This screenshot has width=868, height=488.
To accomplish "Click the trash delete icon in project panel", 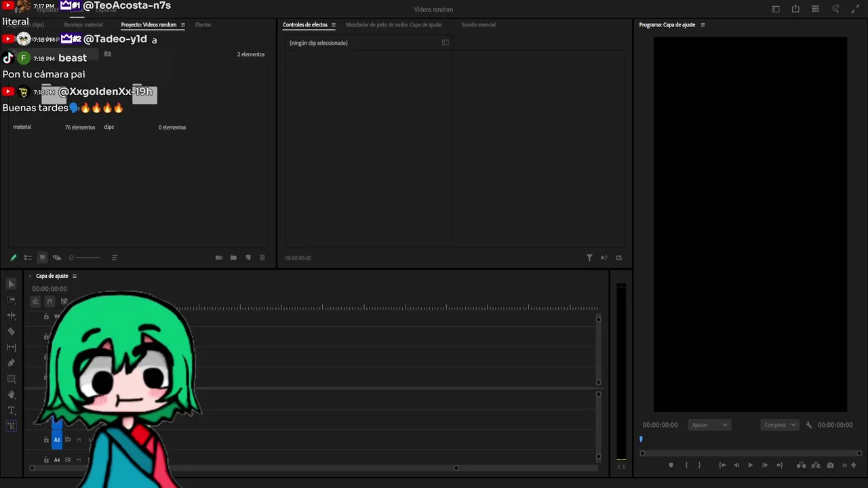I will (262, 258).
